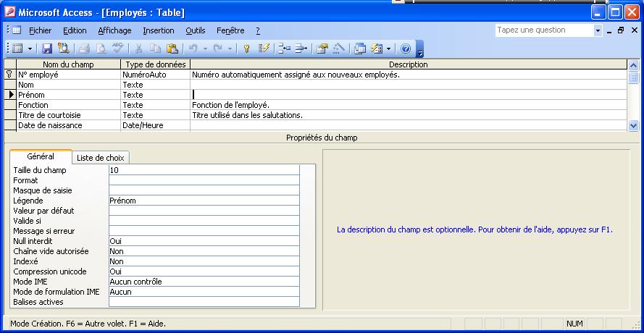Viewport: 644px width, 333px height.
Task: Click the Save icon in the toolbar
Action: coord(47,49)
